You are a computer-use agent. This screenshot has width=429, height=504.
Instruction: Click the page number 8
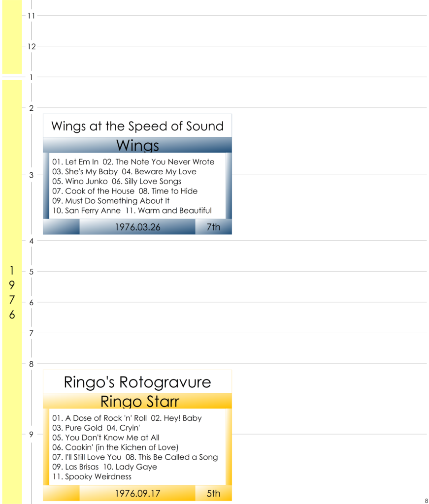(426, 501)
